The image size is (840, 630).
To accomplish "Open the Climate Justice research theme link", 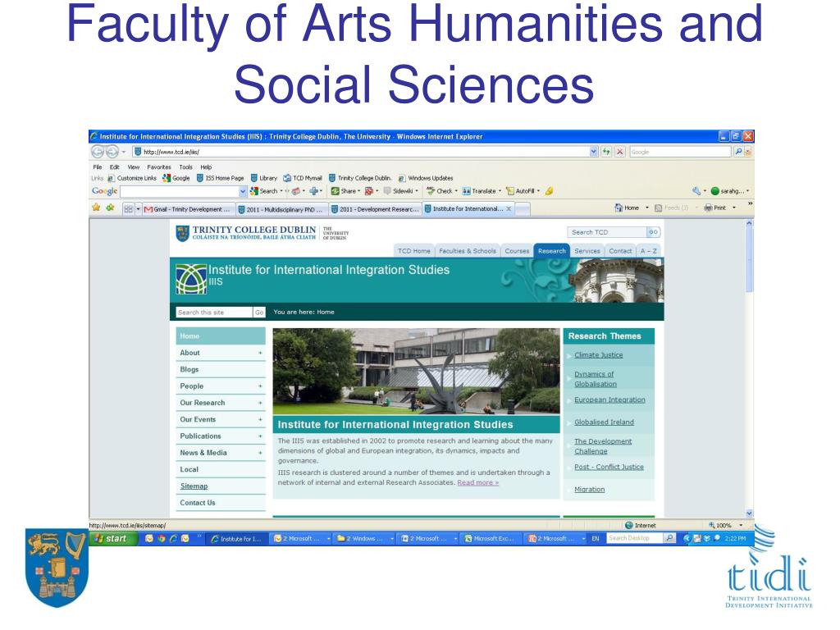I will (x=598, y=355).
